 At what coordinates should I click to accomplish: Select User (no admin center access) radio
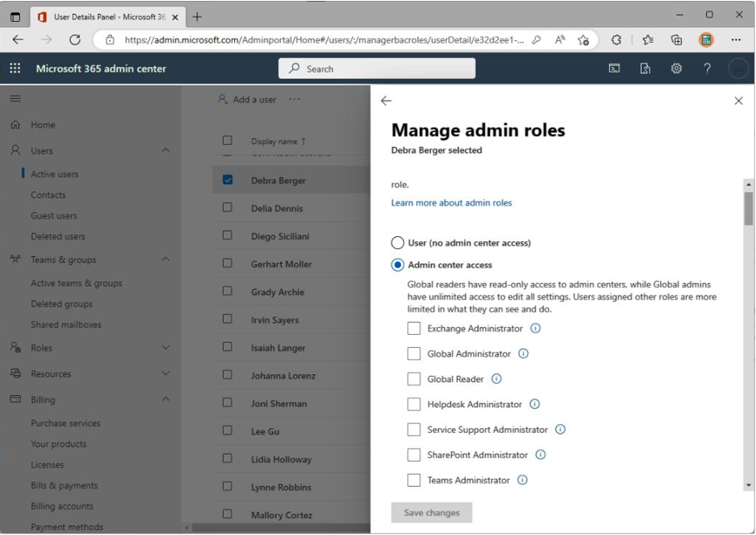(398, 242)
